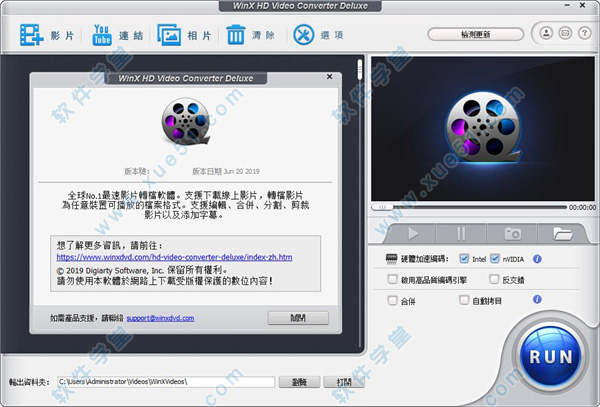600x407 pixels.
Task: Click the 關閉 button in About dialog
Action: [298, 318]
